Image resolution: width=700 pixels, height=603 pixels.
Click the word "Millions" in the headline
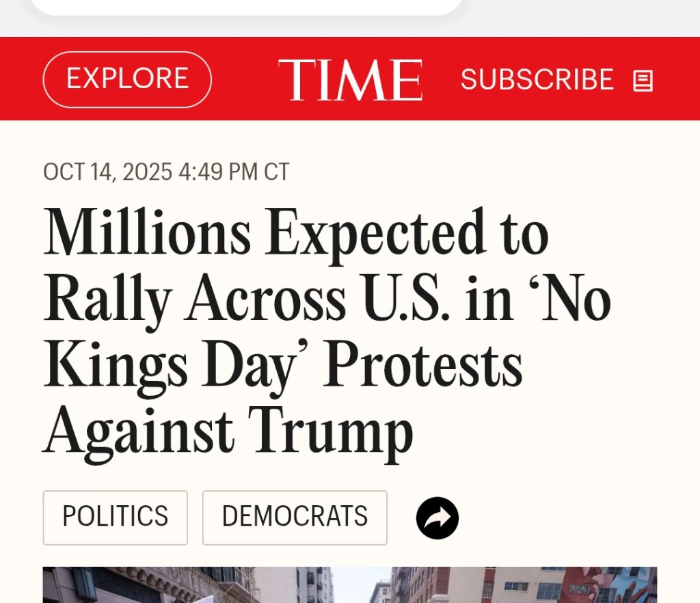147,232
